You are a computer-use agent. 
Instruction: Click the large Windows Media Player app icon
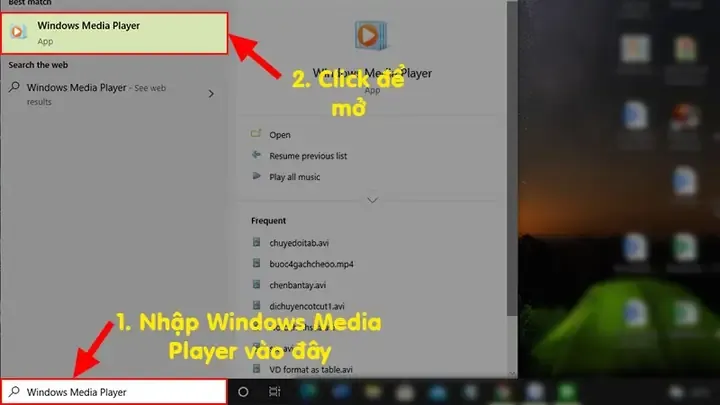pos(372,38)
